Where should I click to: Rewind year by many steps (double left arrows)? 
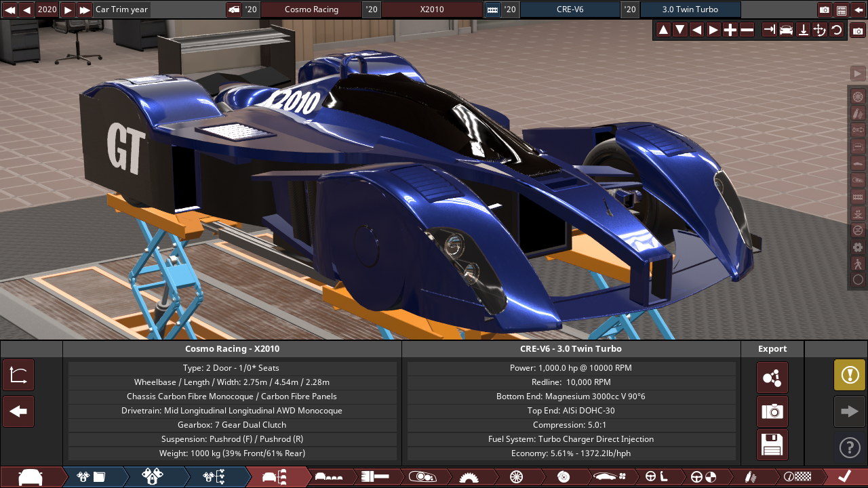[x=9, y=9]
